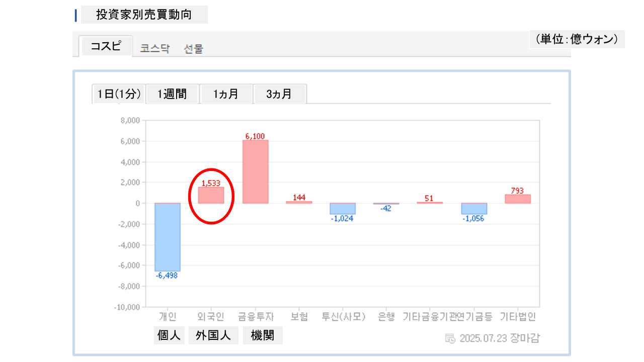Click the 보험 bar labeled 144
The width and height of the screenshot is (644, 362).
[299, 202]
